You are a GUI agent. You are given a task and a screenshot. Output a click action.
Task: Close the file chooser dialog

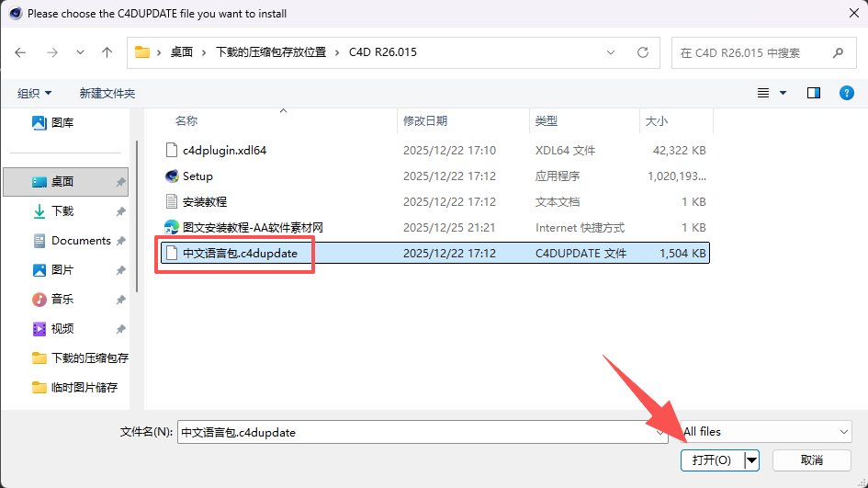[x=854, y=13]
